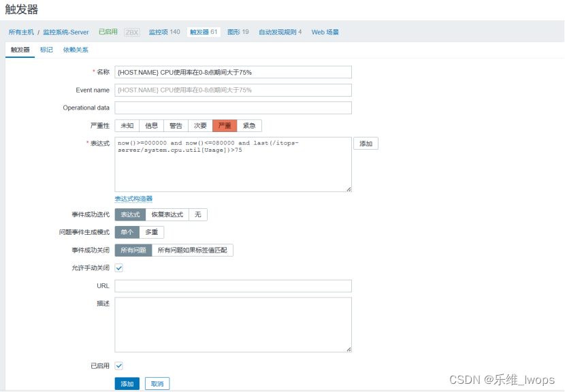Click inside the 表达式 textarea
The height and width of the screenshot is (392, 565).
tap(233, 164)
